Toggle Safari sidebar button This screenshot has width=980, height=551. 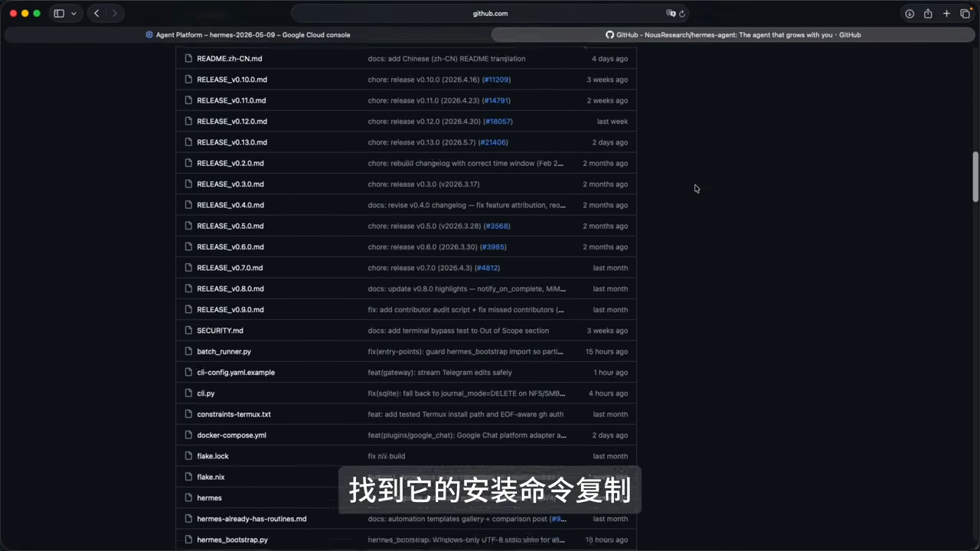(x=59, y=14)
